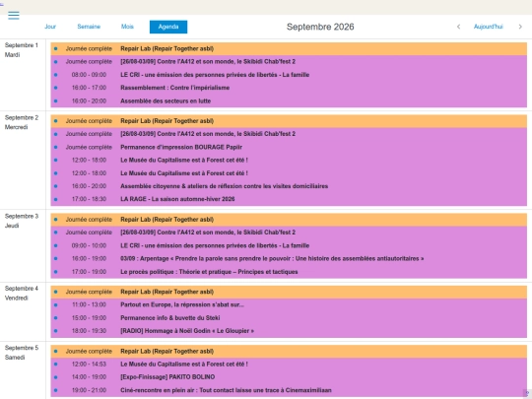This screenshot has width=532, height=399.
Task: Click the 16:00 - 19:00 time cell
Action: [x=89, y=258]
